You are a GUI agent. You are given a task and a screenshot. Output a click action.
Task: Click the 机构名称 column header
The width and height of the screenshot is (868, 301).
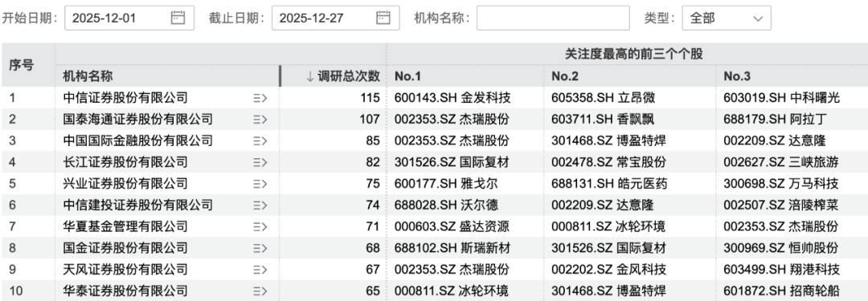click(88, 76)
